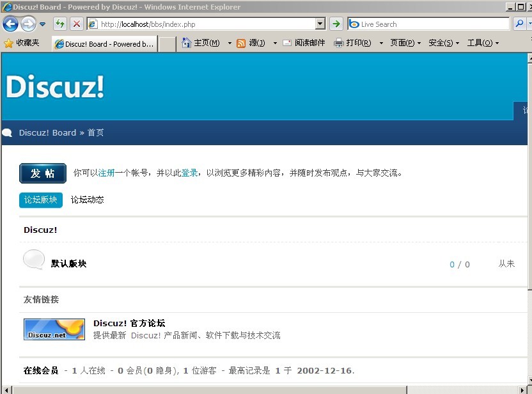Click the browser Forward arrow button
The image size is (532, 394).
(29, 24)
